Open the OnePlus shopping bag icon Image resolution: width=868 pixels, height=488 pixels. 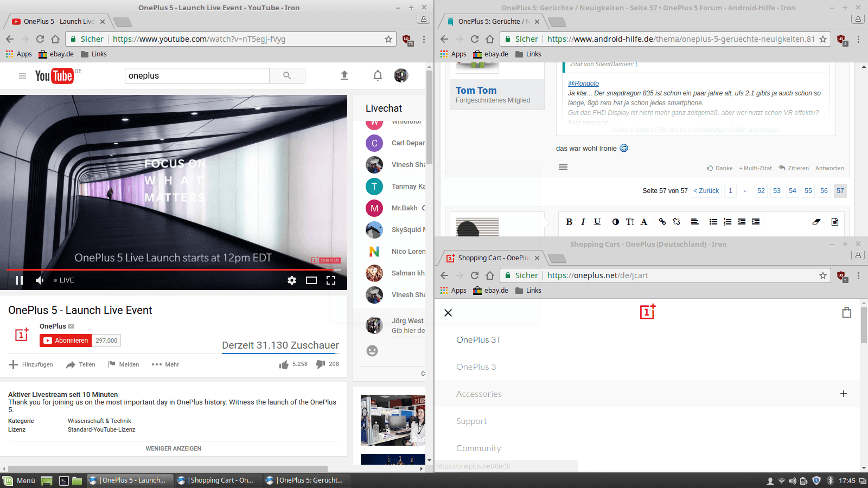tap(846, 312)
